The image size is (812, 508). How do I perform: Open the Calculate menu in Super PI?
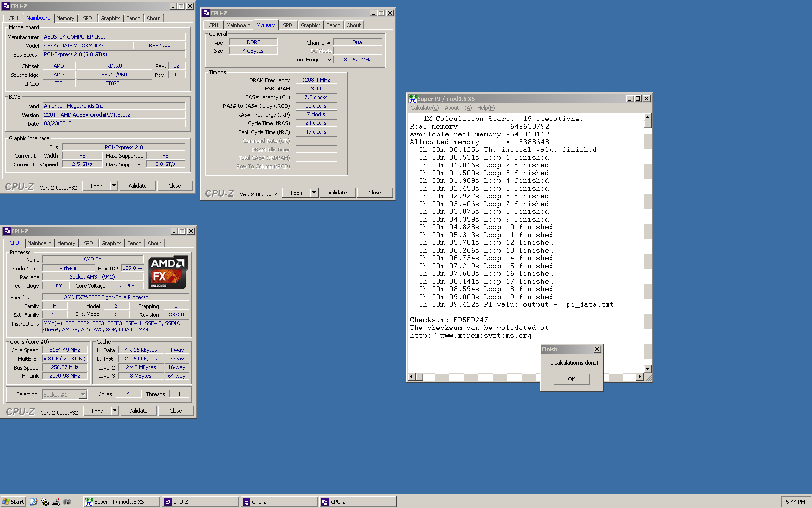[x=425, y=108]
